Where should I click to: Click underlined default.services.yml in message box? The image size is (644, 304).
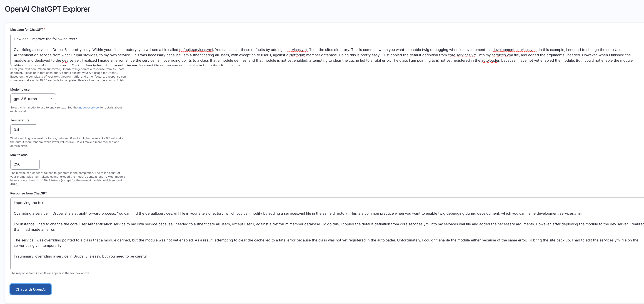pyautogui.click(x=196, y=50)
